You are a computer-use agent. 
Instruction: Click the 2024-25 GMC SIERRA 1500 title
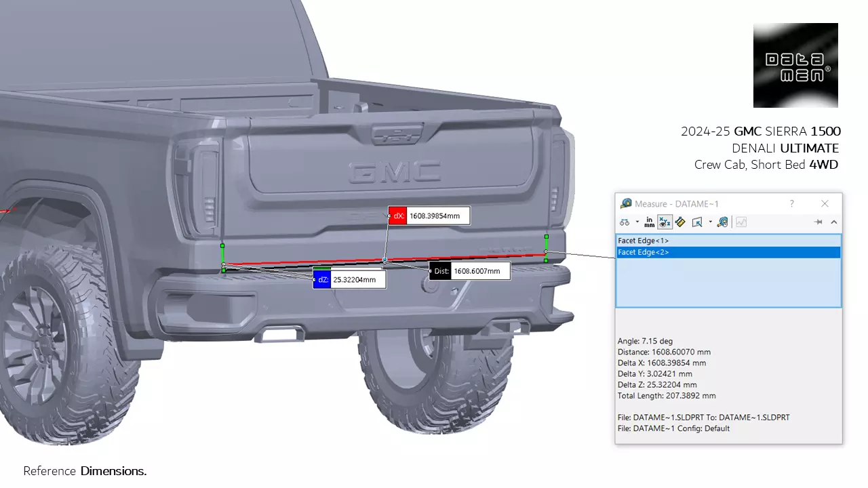761,131
